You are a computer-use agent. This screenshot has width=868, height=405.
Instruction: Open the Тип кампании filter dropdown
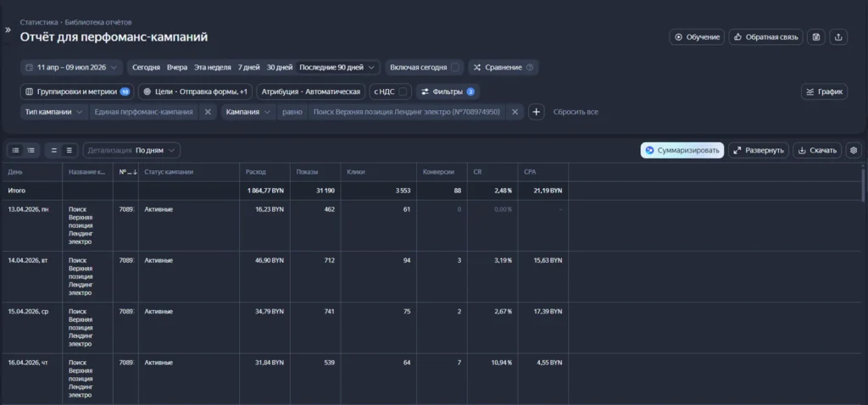pos(54,112)
